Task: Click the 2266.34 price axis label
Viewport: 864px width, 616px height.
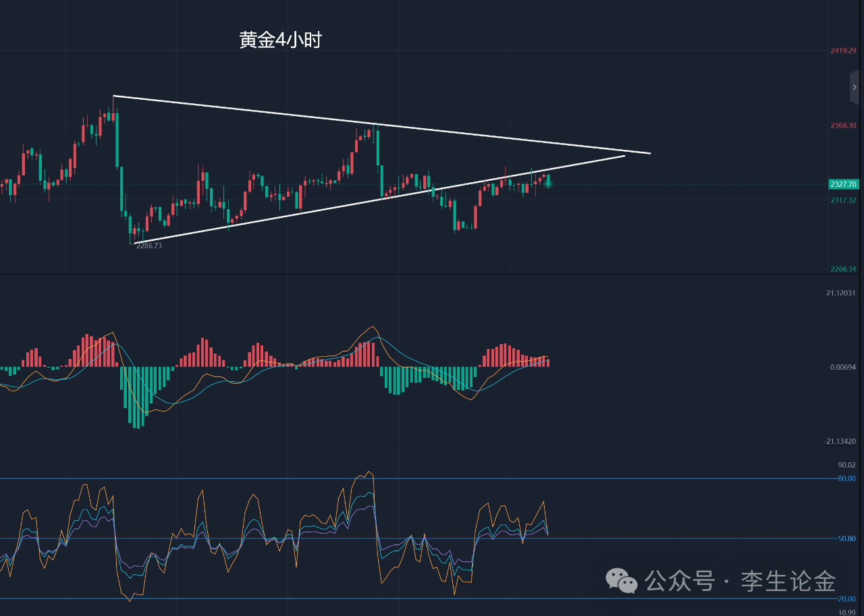Action: tap(844, 269)
